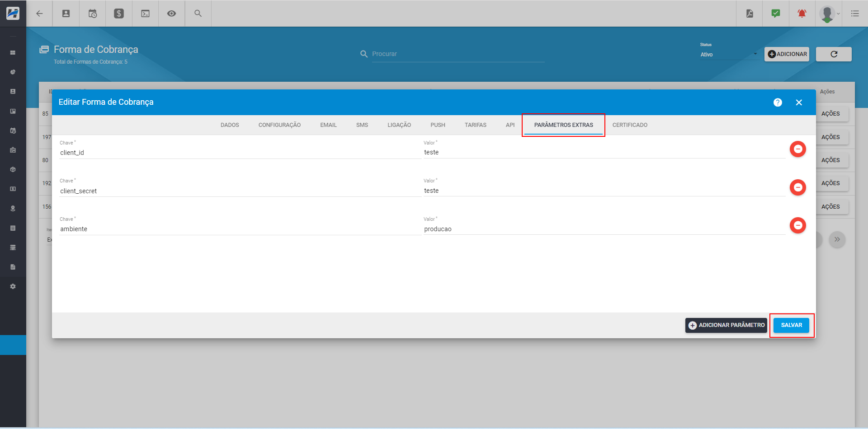Open the terminal console icon in top toolbar
This screenshot has height=429, width=868.
(x=145, y=14)
